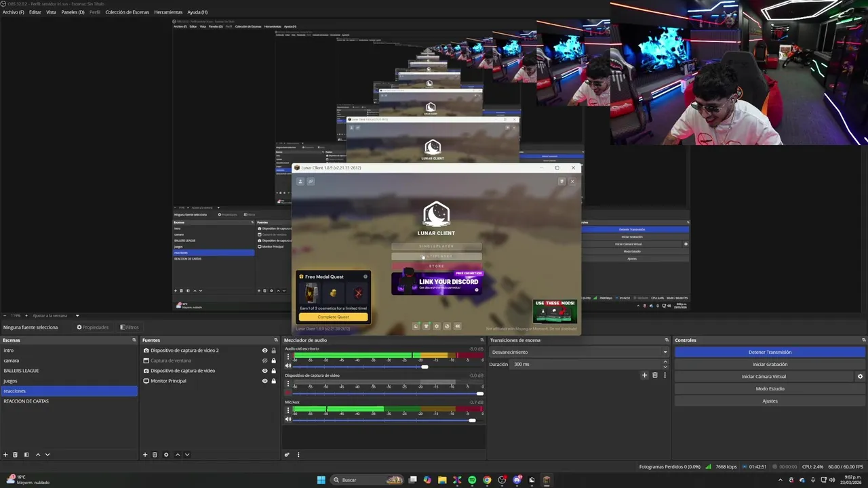Open Windows Start menu

(321, 480)
